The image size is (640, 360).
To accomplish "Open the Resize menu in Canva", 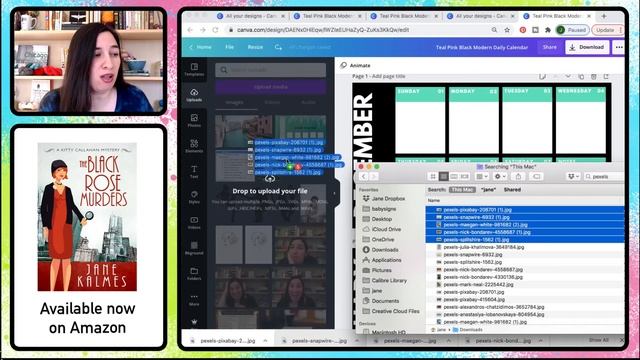I will [x=255, y=47].
